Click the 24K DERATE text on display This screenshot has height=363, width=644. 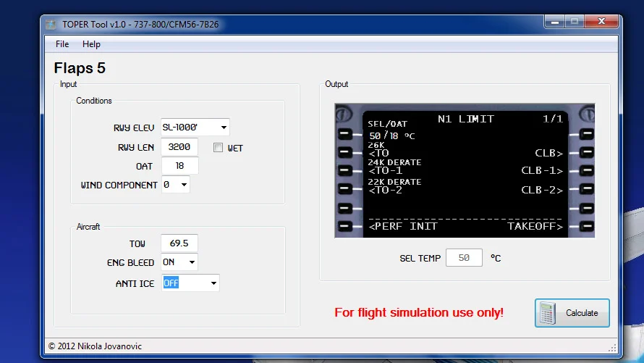click(x=394, y=162)
